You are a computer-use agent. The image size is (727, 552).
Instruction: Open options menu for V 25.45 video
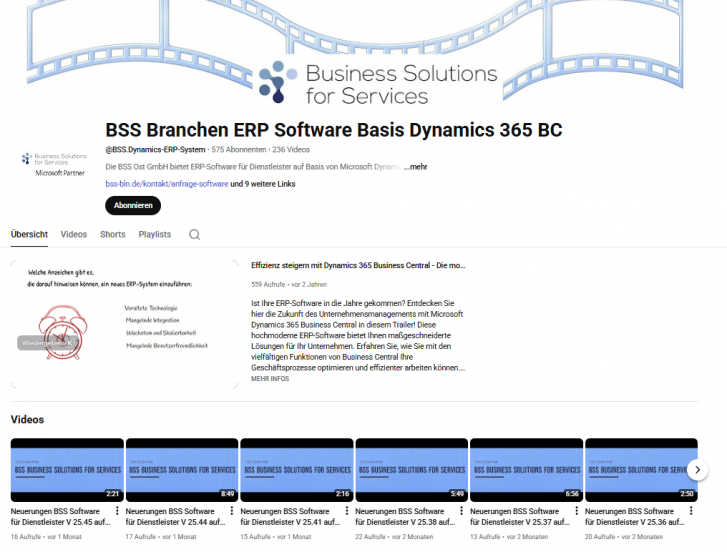[117, 511]
